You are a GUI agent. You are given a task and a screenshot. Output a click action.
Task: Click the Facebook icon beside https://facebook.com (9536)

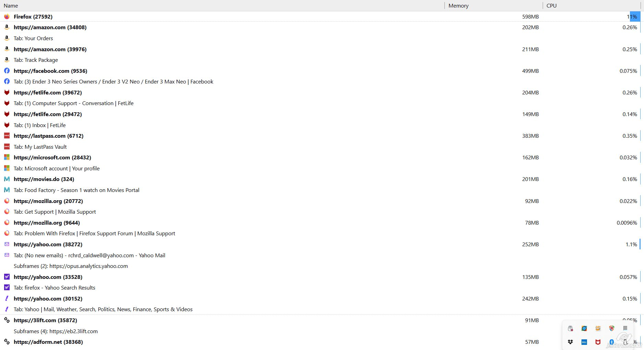(7, 71)
